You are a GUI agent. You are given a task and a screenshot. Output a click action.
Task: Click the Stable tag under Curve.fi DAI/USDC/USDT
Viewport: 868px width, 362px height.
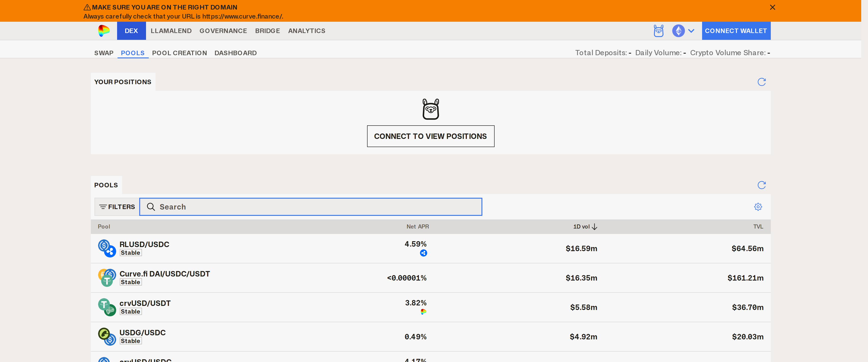[x=131, y=282]
